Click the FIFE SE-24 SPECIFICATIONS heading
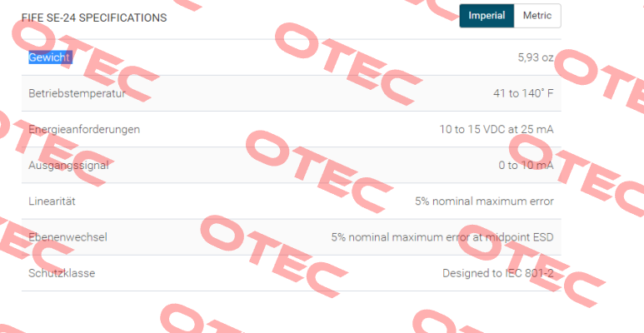This screenshot has width=644, height=333. coord(94,18)
